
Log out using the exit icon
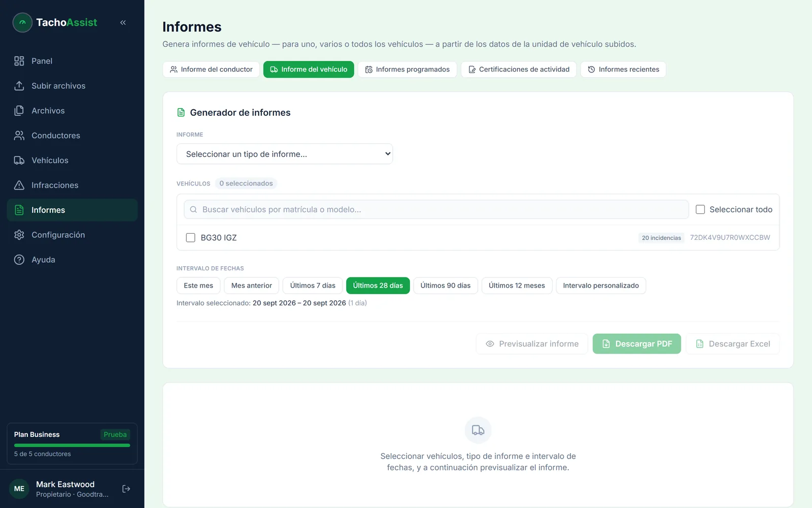tap(126, 489)
